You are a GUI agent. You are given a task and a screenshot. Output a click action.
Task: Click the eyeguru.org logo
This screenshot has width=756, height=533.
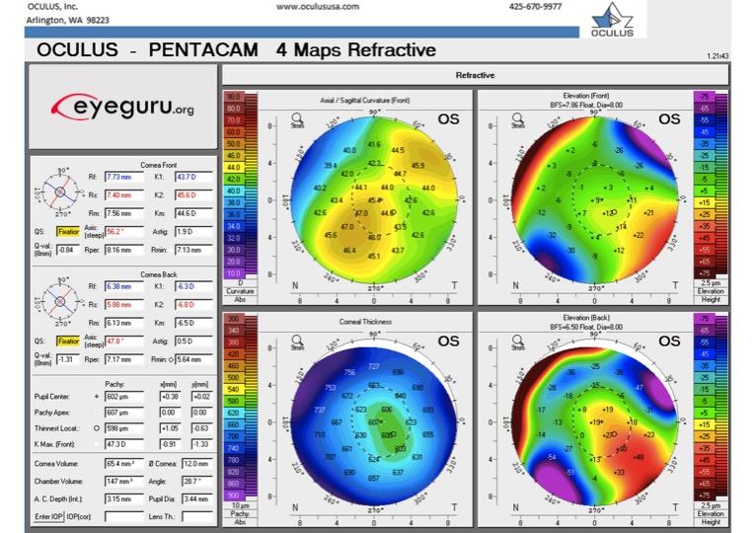(x=123, y=107)
